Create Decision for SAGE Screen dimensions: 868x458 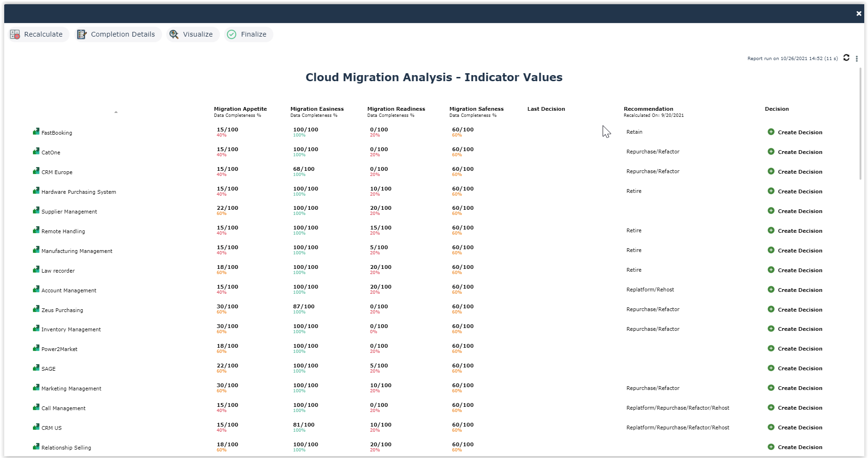coord(795,368)
